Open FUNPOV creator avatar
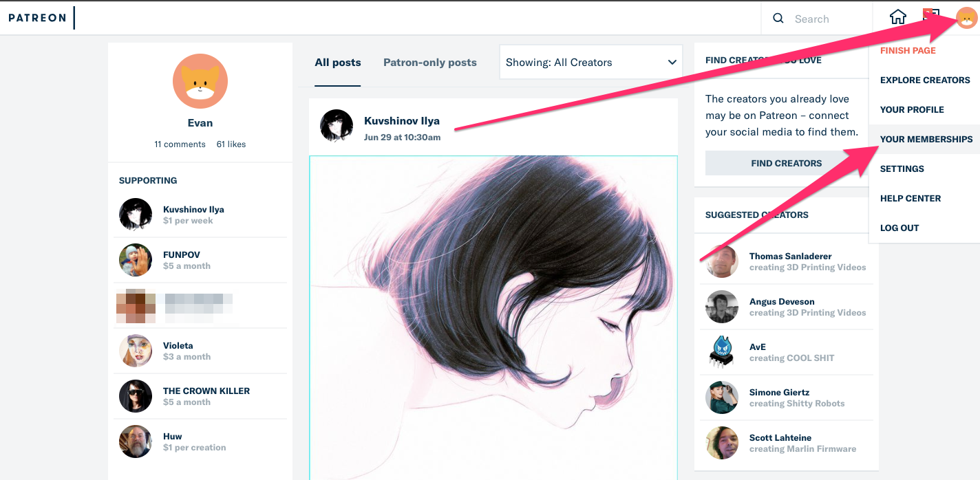 click(x=136, y=260)
